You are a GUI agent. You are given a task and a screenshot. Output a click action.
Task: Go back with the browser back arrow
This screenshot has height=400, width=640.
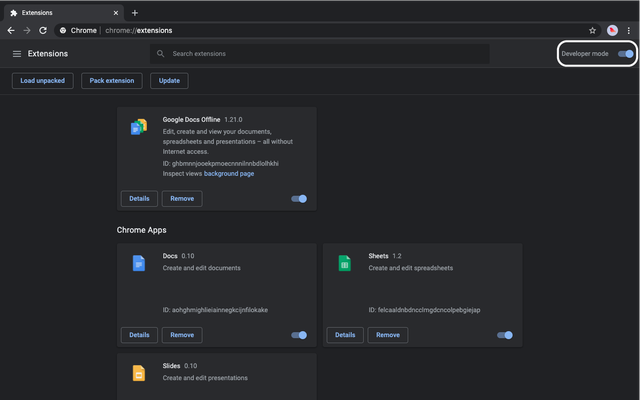[11, 31]
